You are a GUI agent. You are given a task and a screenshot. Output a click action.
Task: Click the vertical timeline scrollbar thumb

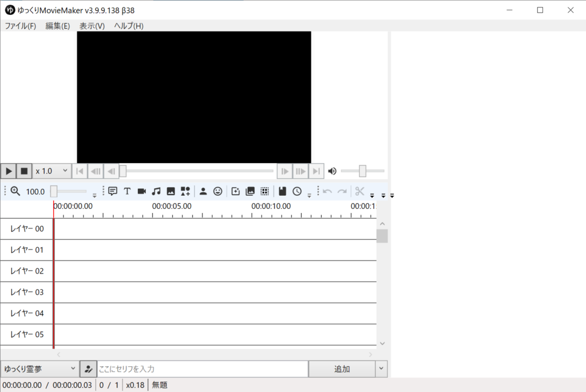pyautogui.click(x=382, y=236)
